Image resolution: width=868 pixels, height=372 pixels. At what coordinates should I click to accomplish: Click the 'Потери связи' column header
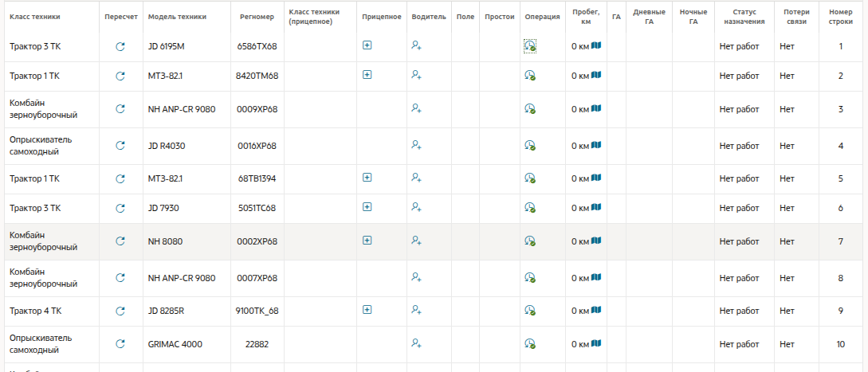(795, 17)
